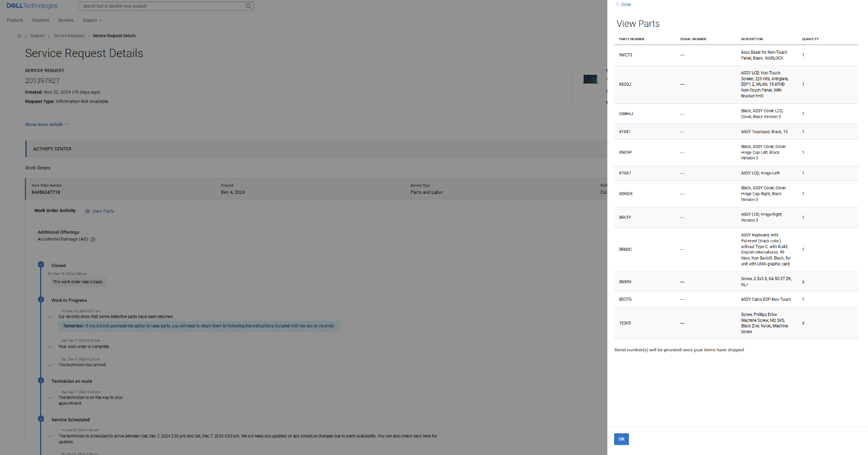The height and width of the screenshot is (455, 868).
Task: Click the search magnifier icon
Action: tap(248, 7)
